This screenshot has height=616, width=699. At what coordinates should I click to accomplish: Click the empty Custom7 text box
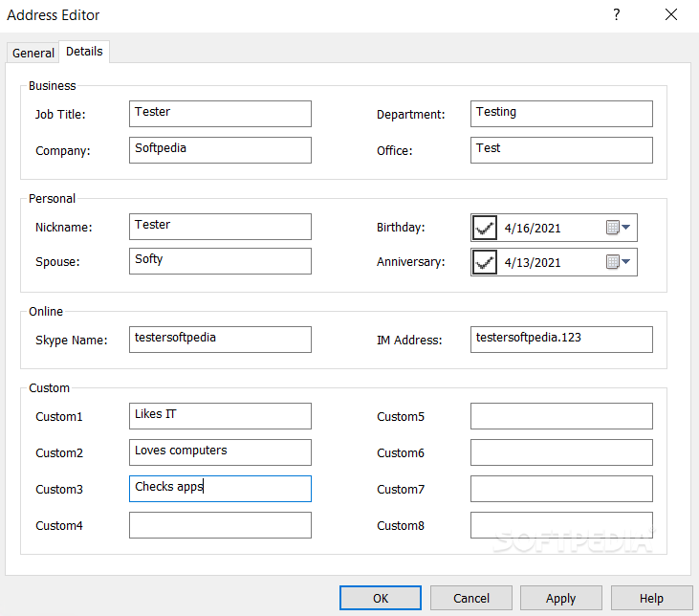[x=561, y=489]
